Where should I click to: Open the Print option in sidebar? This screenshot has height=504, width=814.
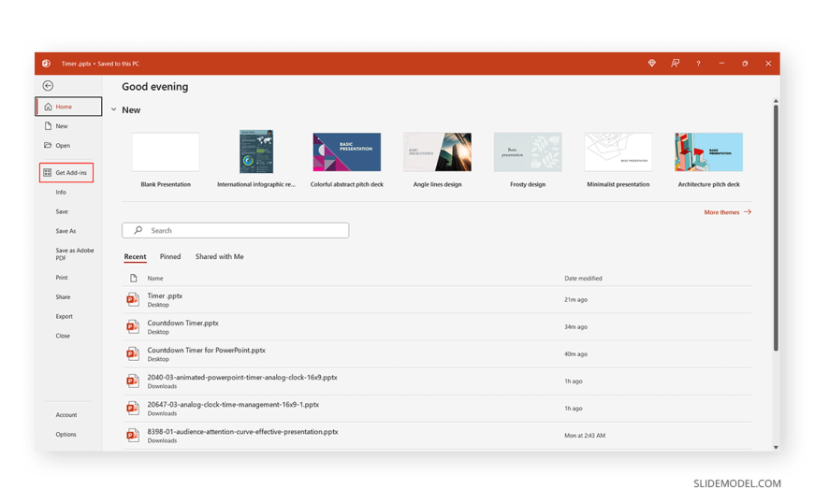pos(62,278)
